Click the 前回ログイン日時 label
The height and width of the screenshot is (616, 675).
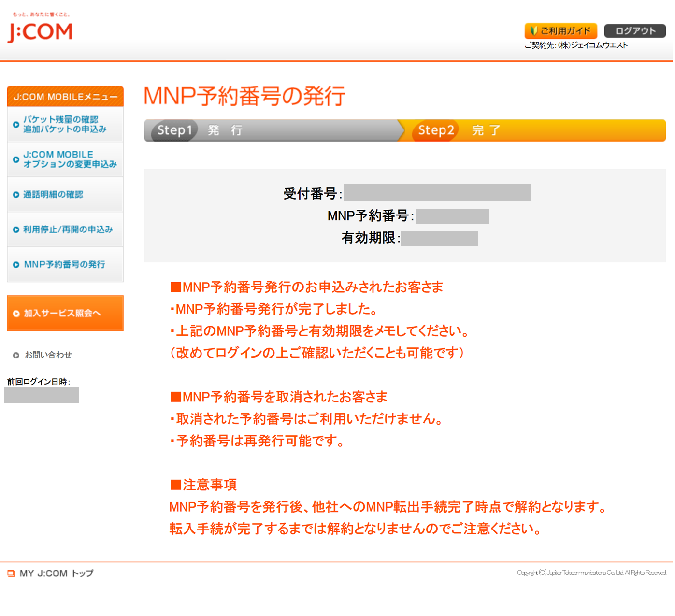pos(39,382)
